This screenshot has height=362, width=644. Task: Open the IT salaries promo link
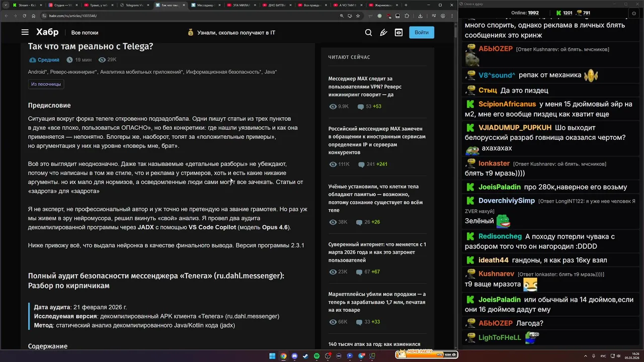click(x=231, y=33)
